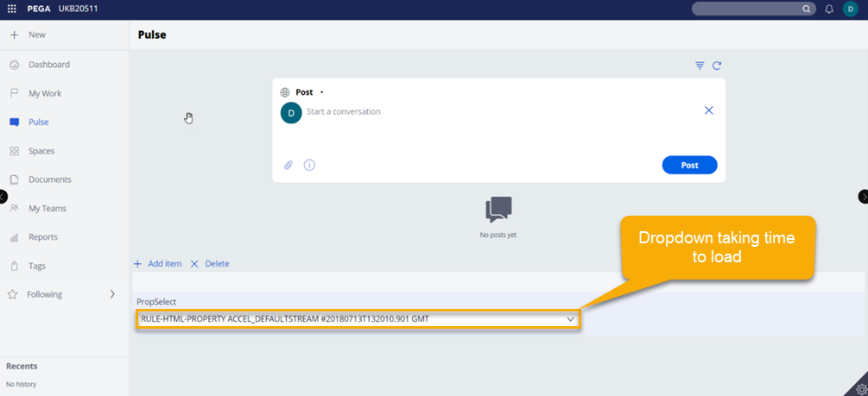Go to My Work in sidebar
Viewport: 868px width, 396px height.
[45, 93]
